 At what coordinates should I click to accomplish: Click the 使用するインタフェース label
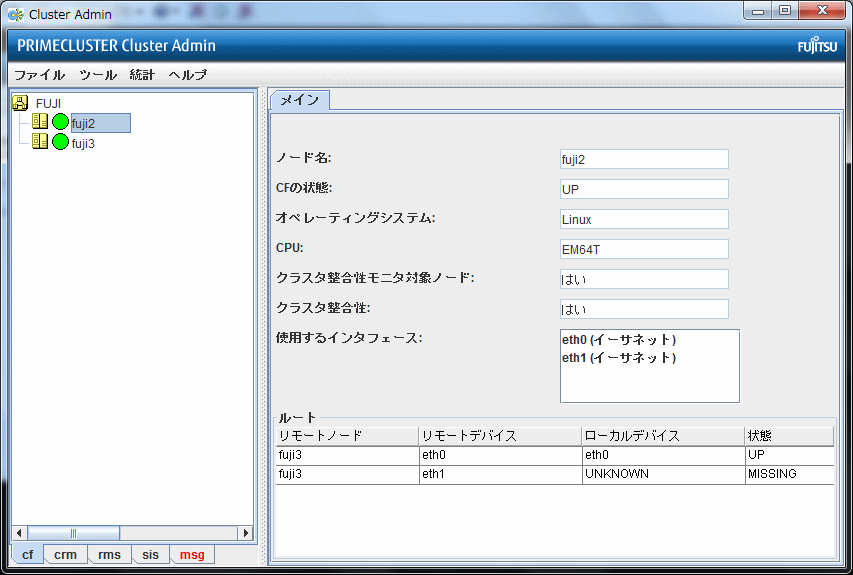coord(349,338)
